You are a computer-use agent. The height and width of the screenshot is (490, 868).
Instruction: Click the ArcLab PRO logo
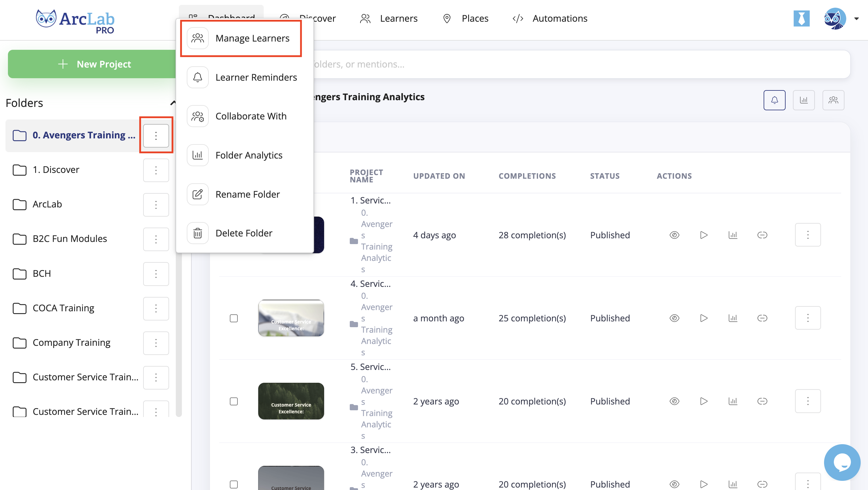(75, 21)
